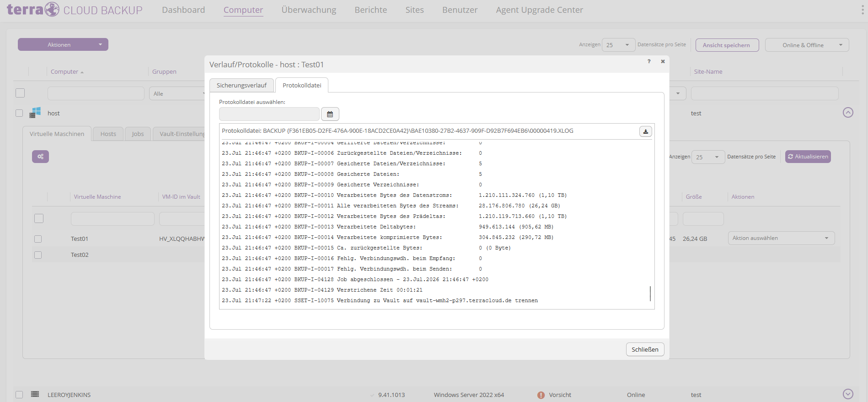This screenshot has width=868, height=402.
Task: Click the Aktualisieren button
Action: [x=808, y=157]
